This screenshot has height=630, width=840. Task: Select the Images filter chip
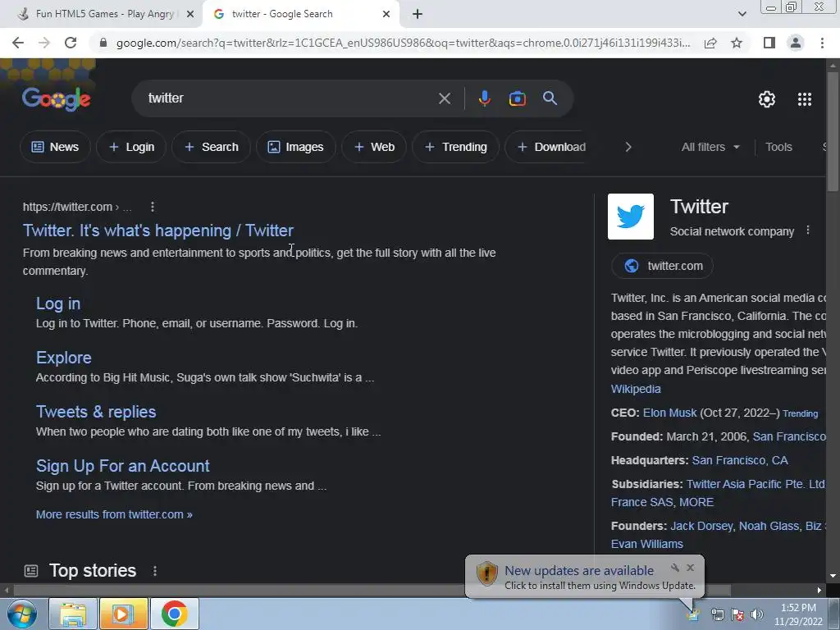[x=295, y=147]
